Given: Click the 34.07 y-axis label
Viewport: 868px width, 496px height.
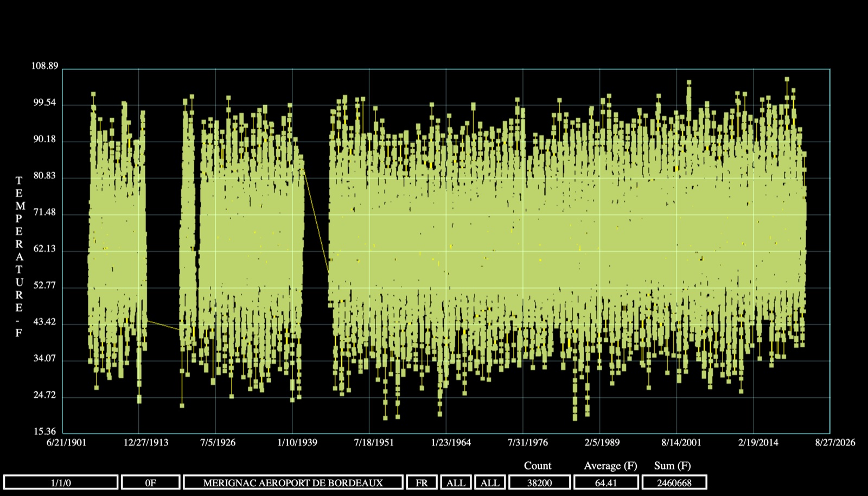Looking at the screenshot, I should coord(45,359).
